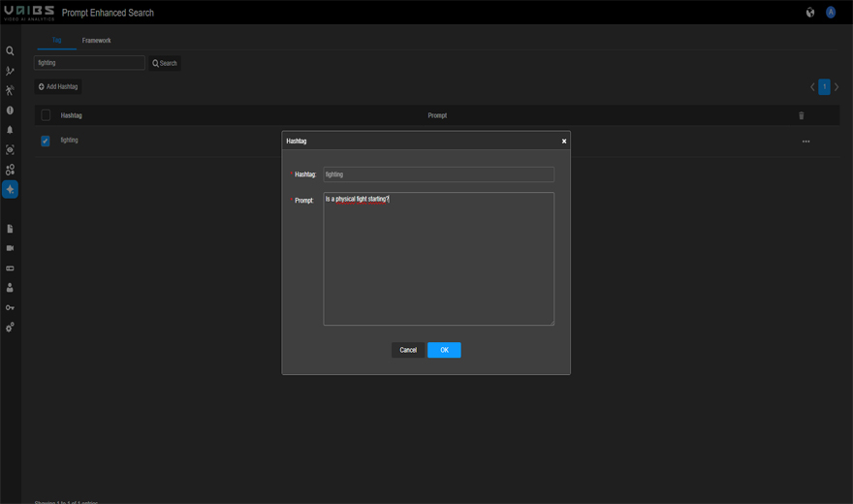Close the Hashtag dialog with X
The width and height of the screenshot is (853, 504).
[x=564, y=142]
